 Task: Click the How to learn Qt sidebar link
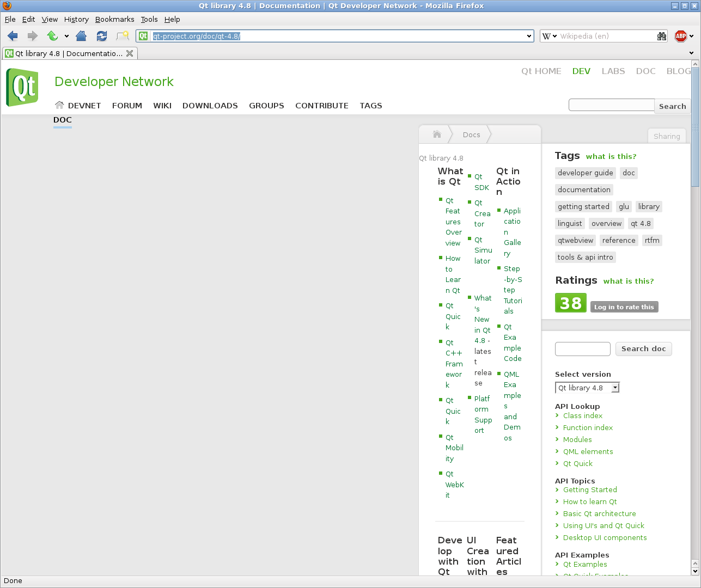coord(590,501)
